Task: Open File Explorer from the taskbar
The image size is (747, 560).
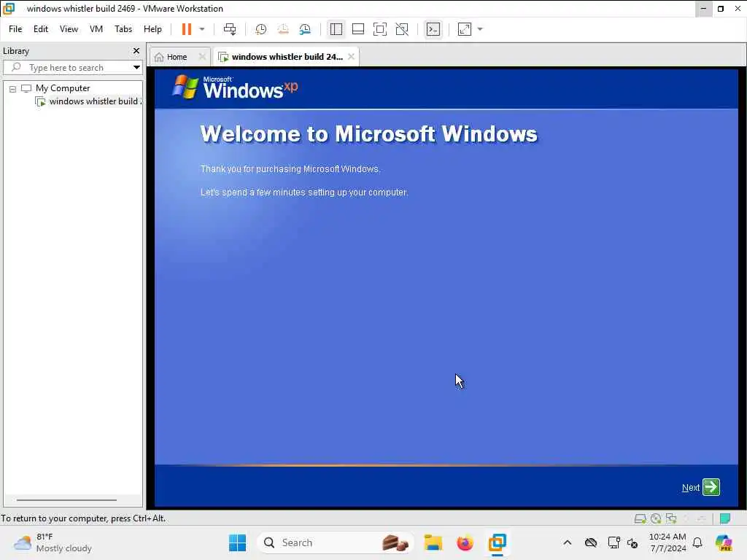Action: pos(433,542)
